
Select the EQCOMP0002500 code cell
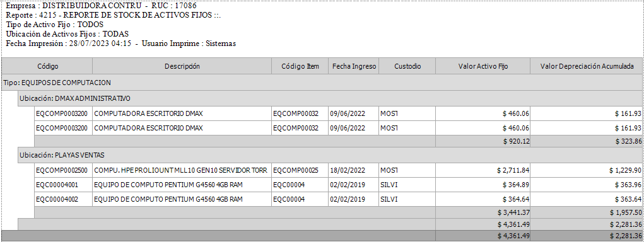[63, 170]
